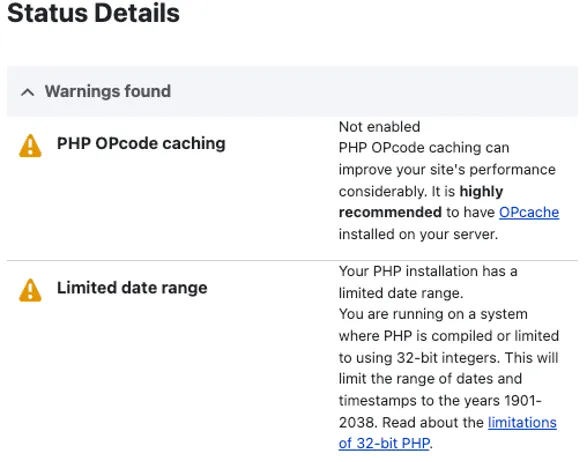Click warning icon beside Limited date range
This screenshot has height=462, width=588.
click(30, 290)
